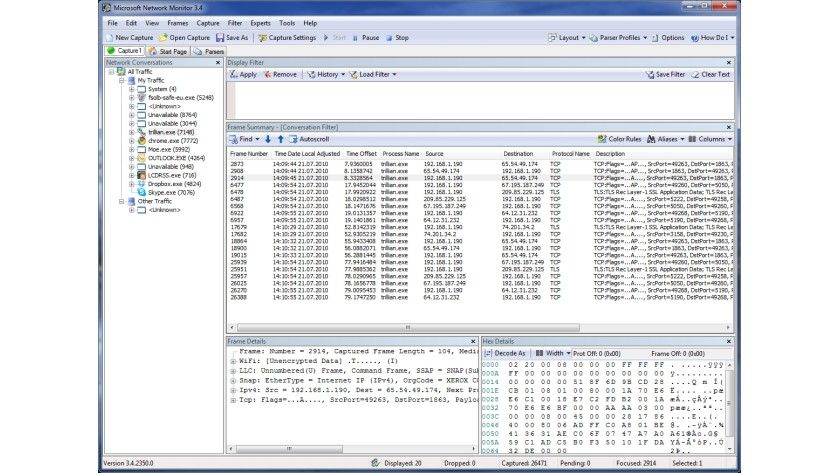This screenshot has height=473, width=840.
Task: Click the down arrow to find next frame
Action: click(268, 139)
